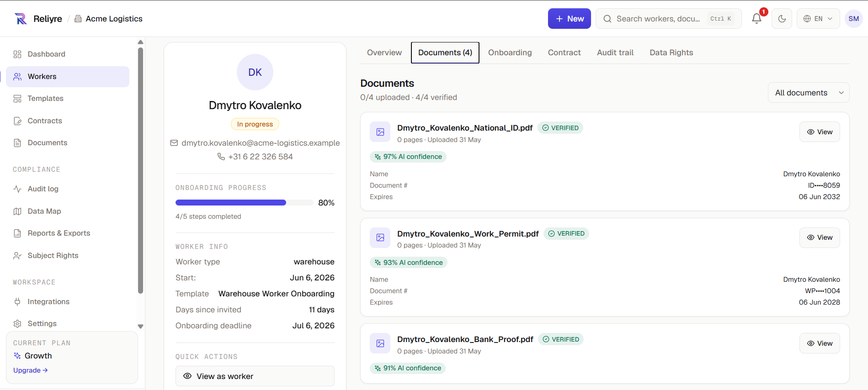Open Audit log in the sidebar
The width and height of the screenshot is (868, 390).
[68, 189]
